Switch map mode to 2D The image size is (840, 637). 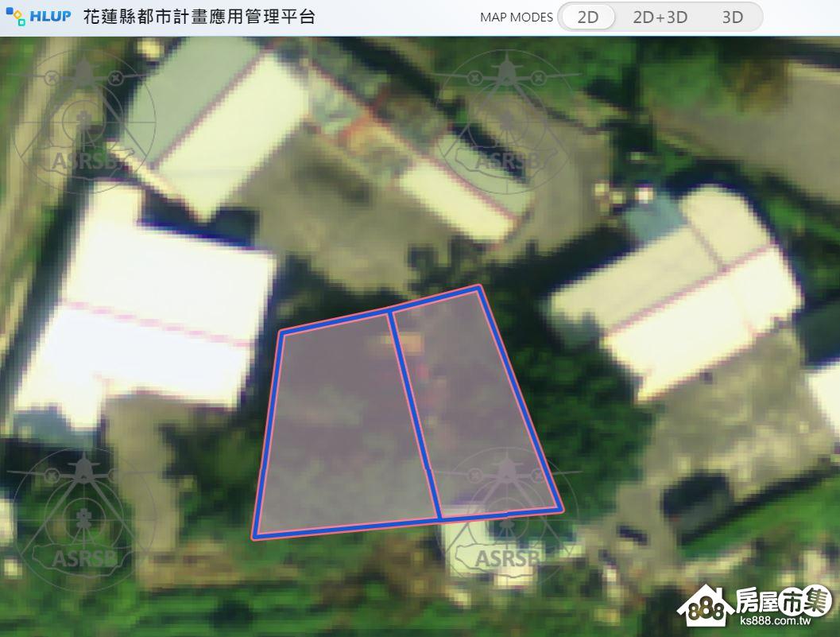coord(587,17)
